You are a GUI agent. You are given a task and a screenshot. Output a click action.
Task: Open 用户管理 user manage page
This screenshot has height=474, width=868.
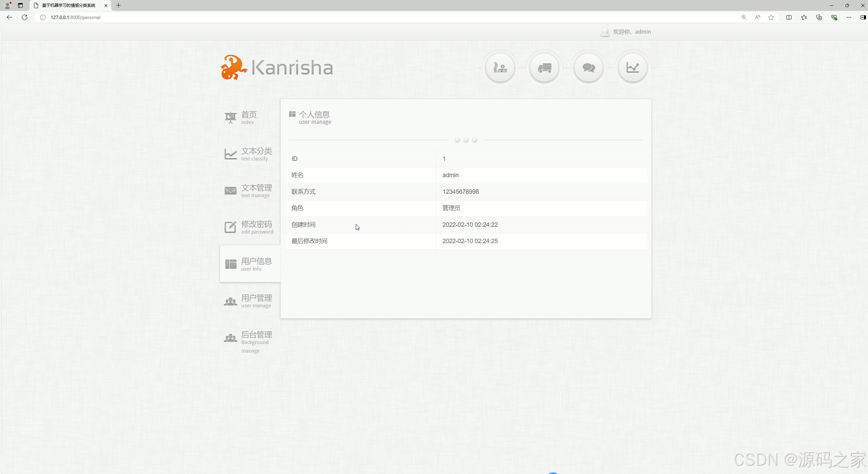[x=256, y=301]
